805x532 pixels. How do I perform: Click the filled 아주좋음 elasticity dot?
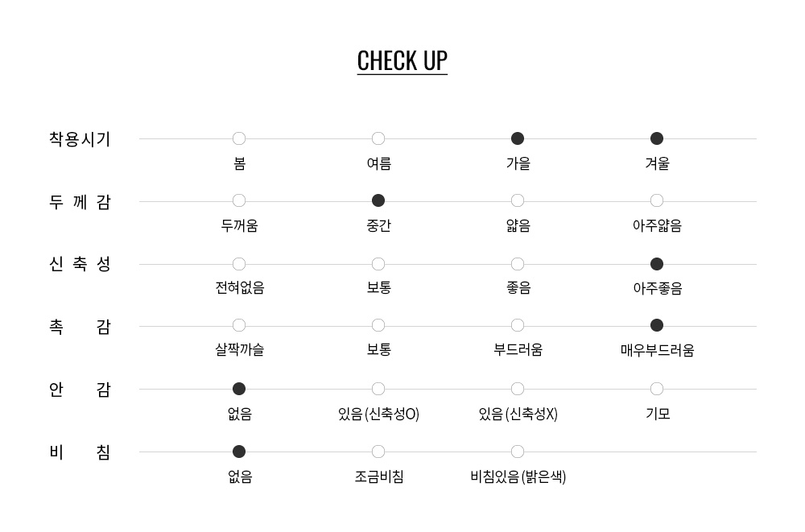[x=657, y=264]
